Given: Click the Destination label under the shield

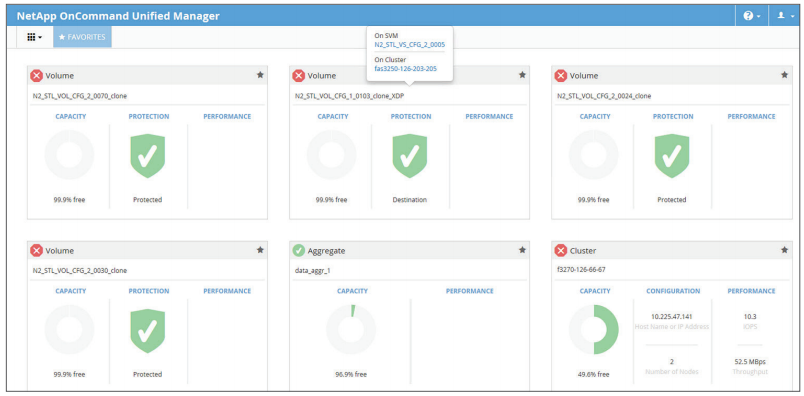Looking at the screenshot, I should click(x=410, y=200).
